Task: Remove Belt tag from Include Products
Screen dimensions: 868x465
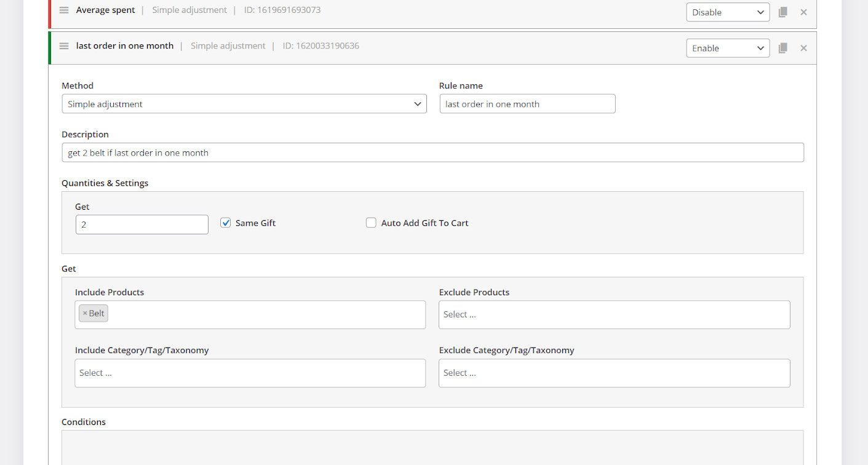Action: [85, 314]
